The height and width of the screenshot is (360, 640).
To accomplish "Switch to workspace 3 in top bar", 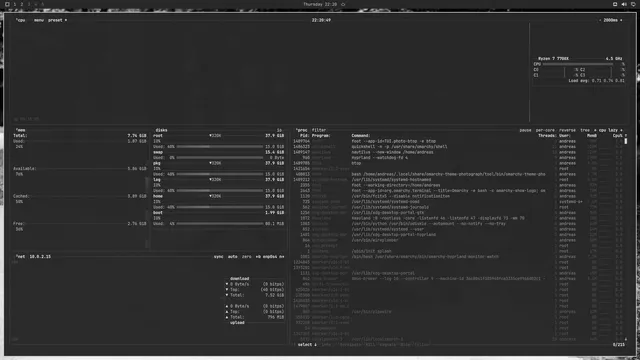I will point(29,4).
